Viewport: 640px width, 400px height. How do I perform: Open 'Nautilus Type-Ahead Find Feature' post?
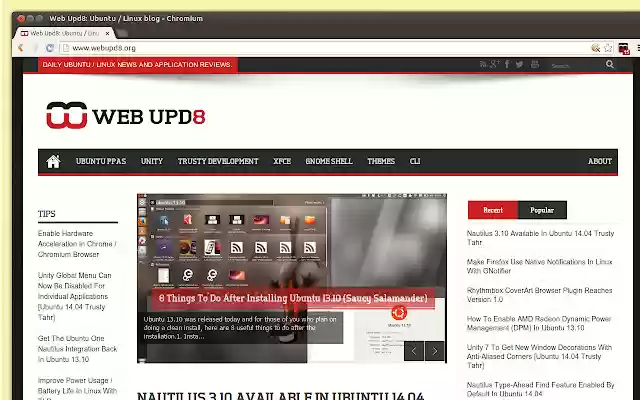pyautogui.click(x=540, y=389)
